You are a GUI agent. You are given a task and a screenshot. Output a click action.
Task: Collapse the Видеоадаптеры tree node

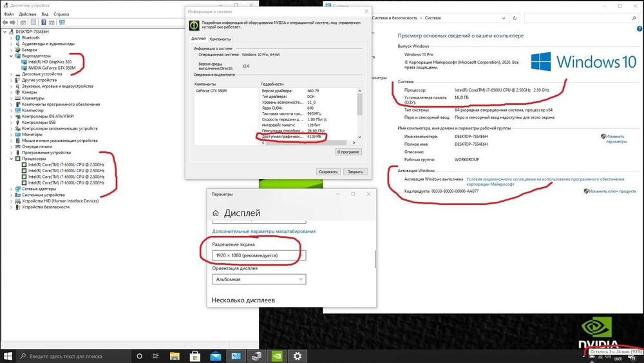click(11, 56)
